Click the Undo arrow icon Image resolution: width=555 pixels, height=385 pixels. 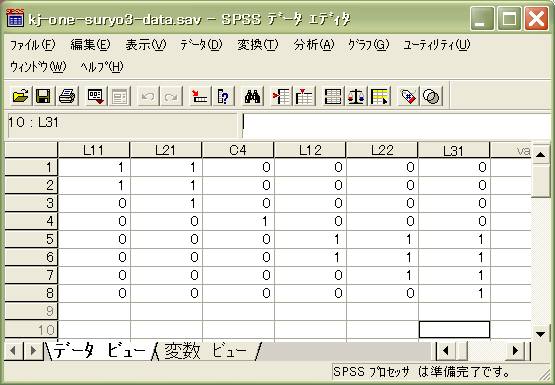148,96
